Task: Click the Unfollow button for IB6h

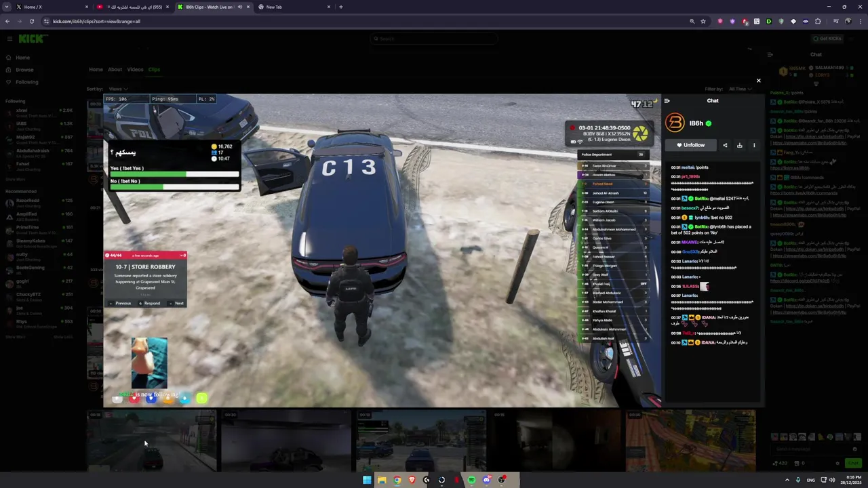Action: (x=690, y=145)
